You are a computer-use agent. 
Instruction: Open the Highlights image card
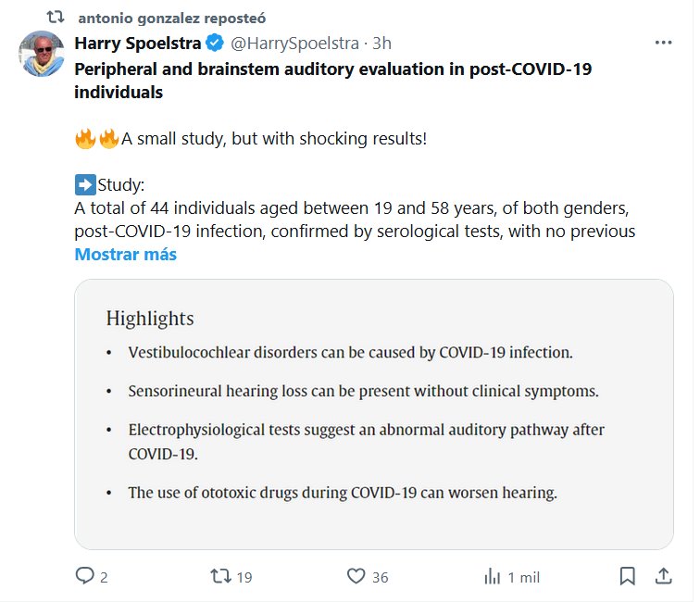click(x=373, y=413)
